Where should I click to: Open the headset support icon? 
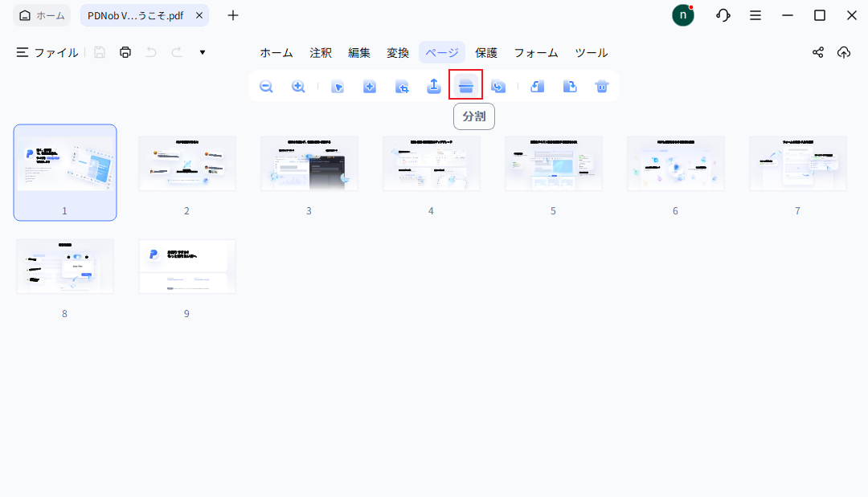[723, 15]
